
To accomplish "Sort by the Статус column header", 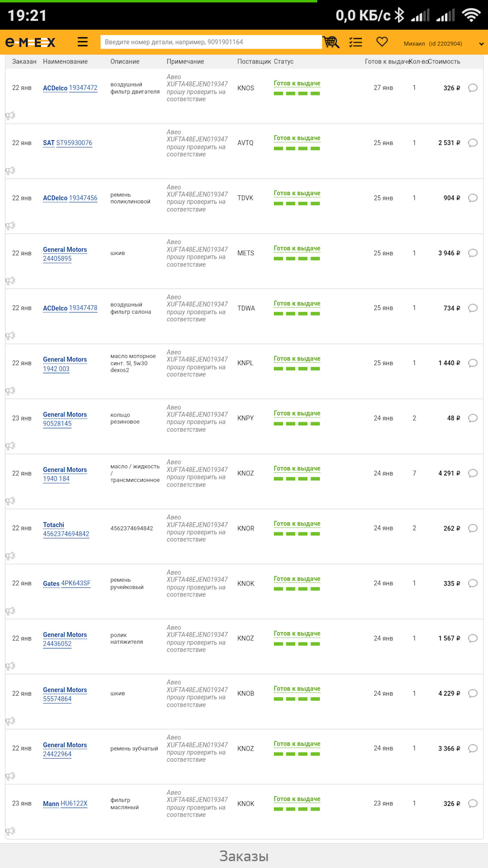I will tap(284, 62).
